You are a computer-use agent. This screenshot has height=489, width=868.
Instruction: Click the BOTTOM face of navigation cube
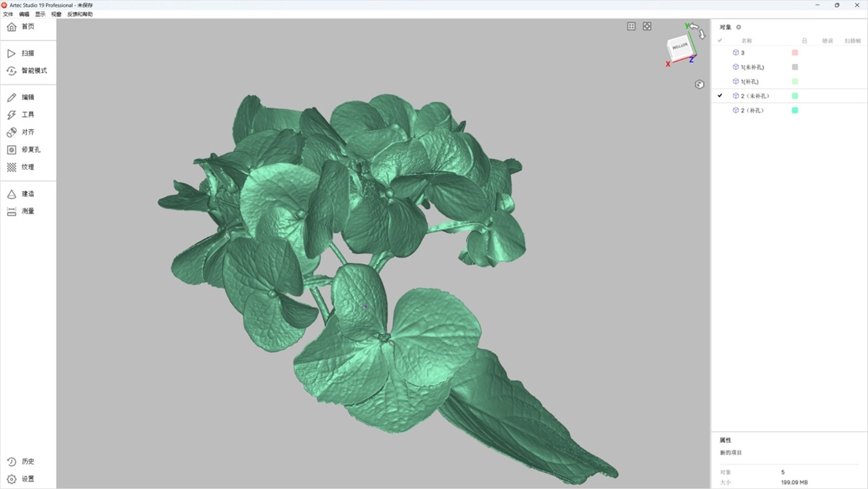[680, 47]
